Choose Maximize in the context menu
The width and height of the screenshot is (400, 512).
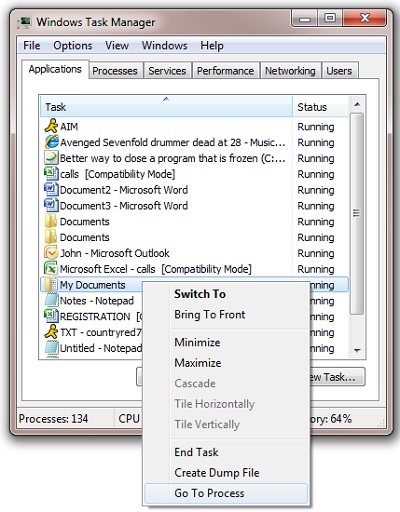click(226, 363)
